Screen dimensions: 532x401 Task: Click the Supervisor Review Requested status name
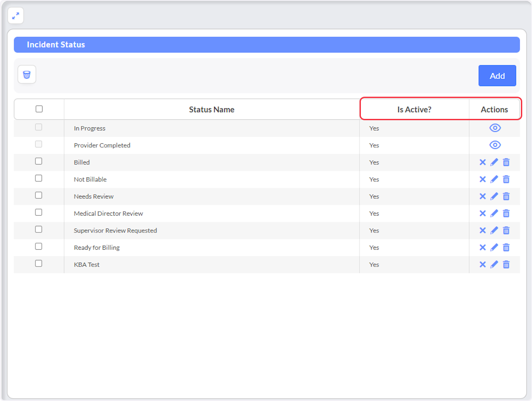[x=115, y=230]
